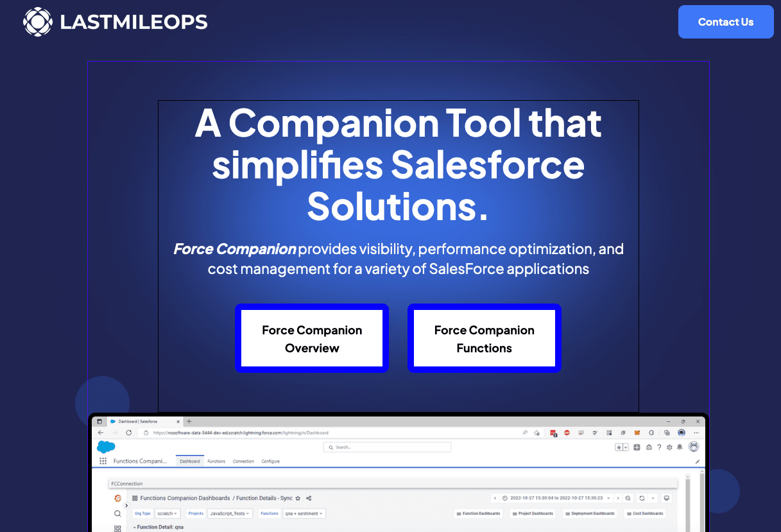Open the Deployment Dashboards menu
Image resolution: width=781 pixels, height=532 pixels.
click(590, 513)
